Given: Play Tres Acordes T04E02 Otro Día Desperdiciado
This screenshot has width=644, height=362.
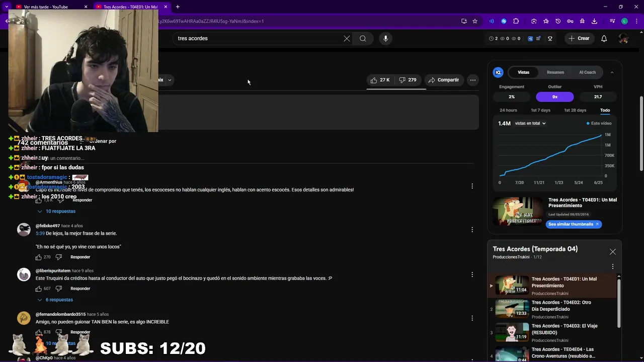Looking at the screenshot, I should [x=553, y=309].
